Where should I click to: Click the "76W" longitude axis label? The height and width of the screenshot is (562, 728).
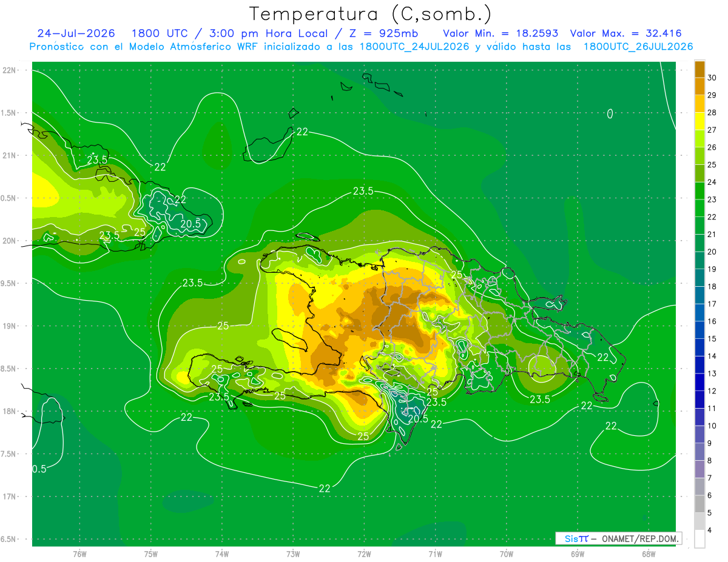79,554
